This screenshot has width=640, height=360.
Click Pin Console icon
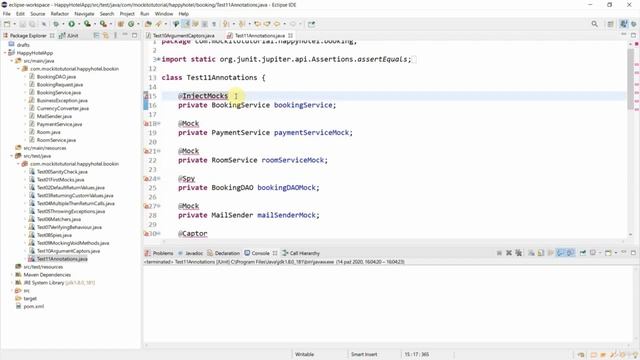click(583, 253)
